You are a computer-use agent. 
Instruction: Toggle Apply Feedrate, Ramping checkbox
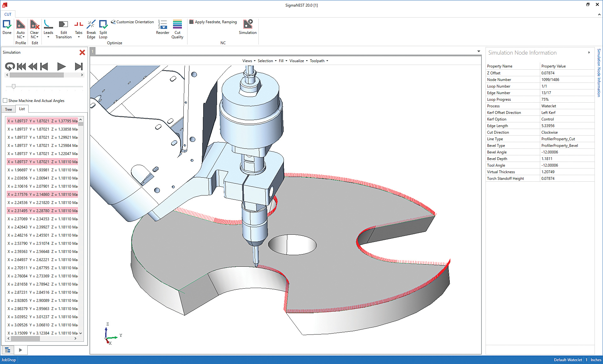[x=191, y=22]
